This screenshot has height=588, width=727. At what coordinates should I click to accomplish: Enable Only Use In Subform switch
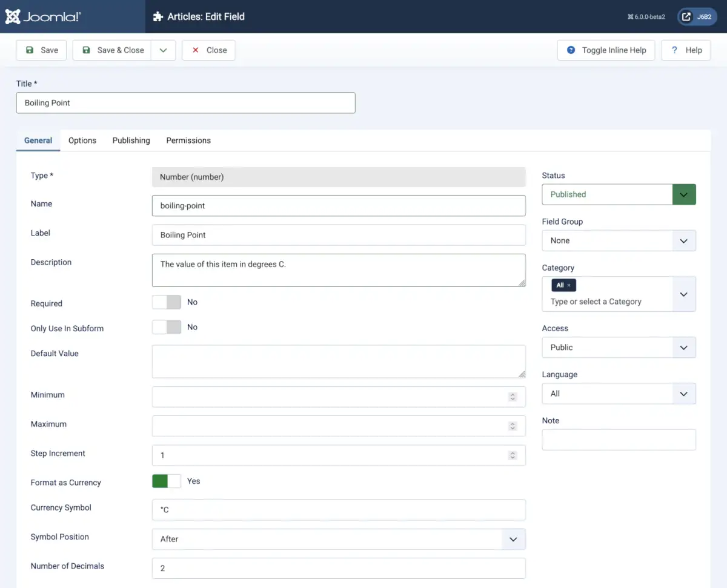(167, 327)
